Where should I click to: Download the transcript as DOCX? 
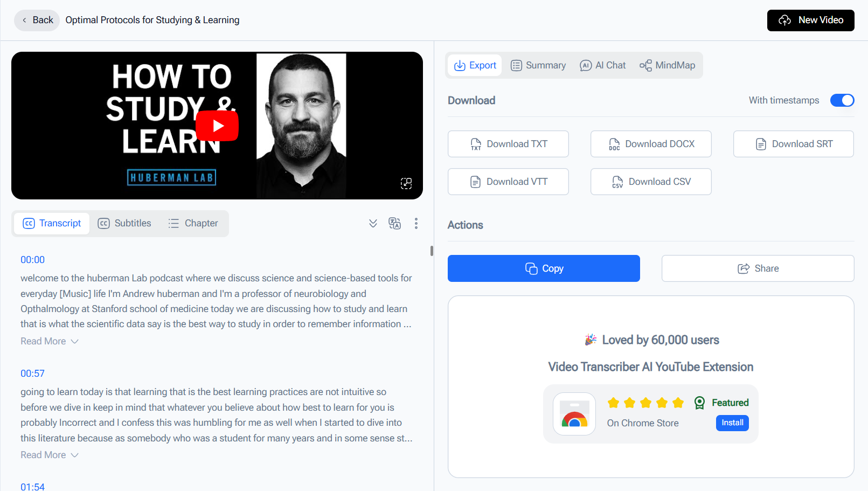[651, 144]
